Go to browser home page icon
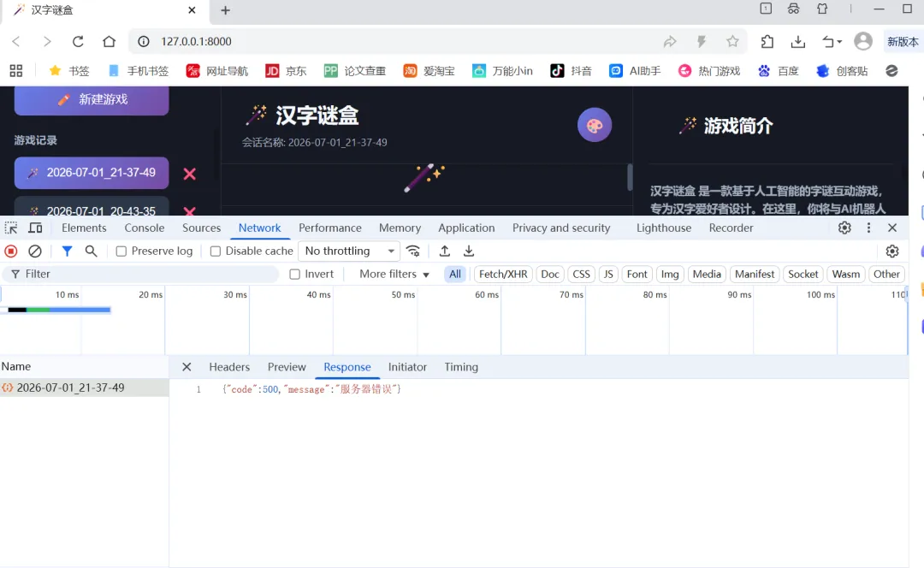 [x=109, y=41]
